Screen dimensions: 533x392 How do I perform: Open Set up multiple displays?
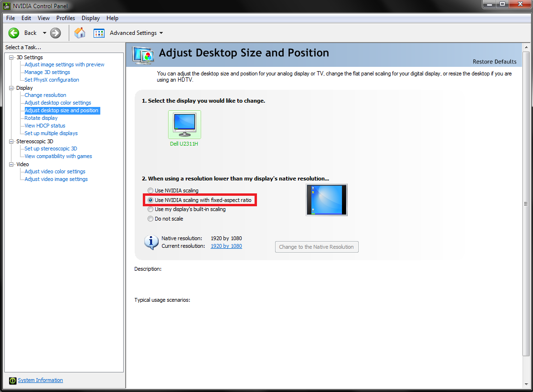[51, 133]
